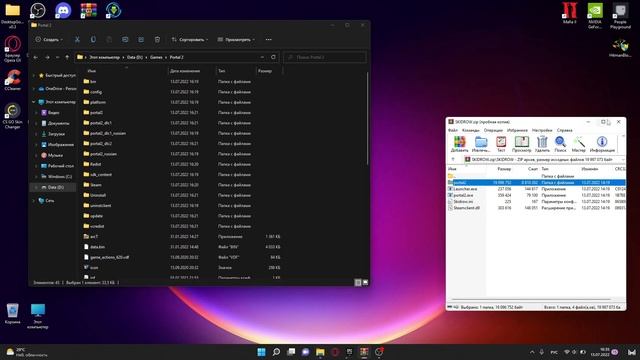Open the Discord desktop shortcut
Viewport: 640px width, 360px height.
tap(63, 10)
